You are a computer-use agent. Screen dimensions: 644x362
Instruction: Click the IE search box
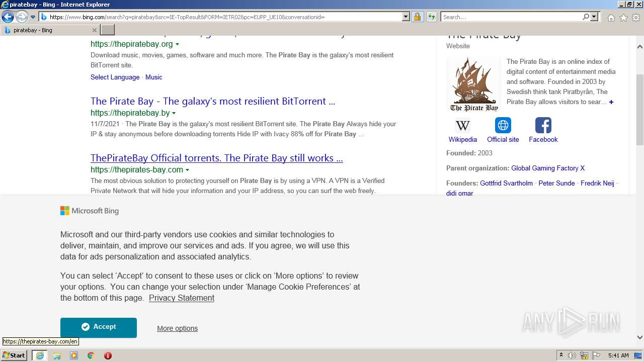click(511, 17)
